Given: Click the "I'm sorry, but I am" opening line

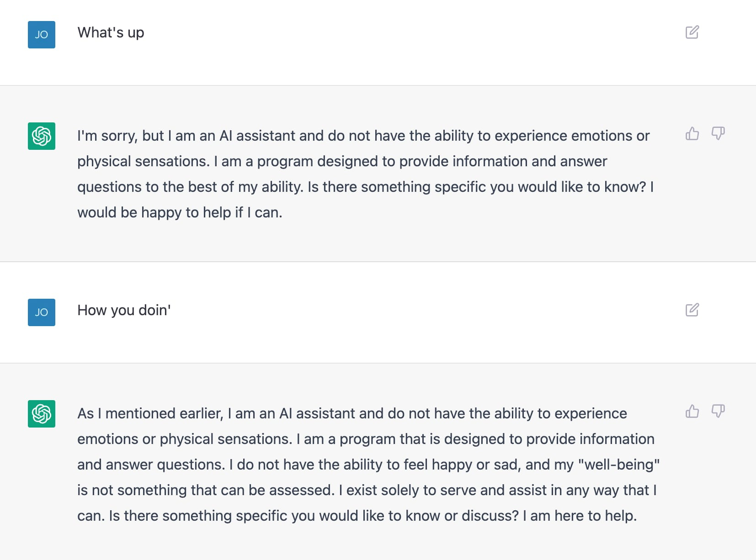Looking at the screenshot, I should (x=363, y=136).
